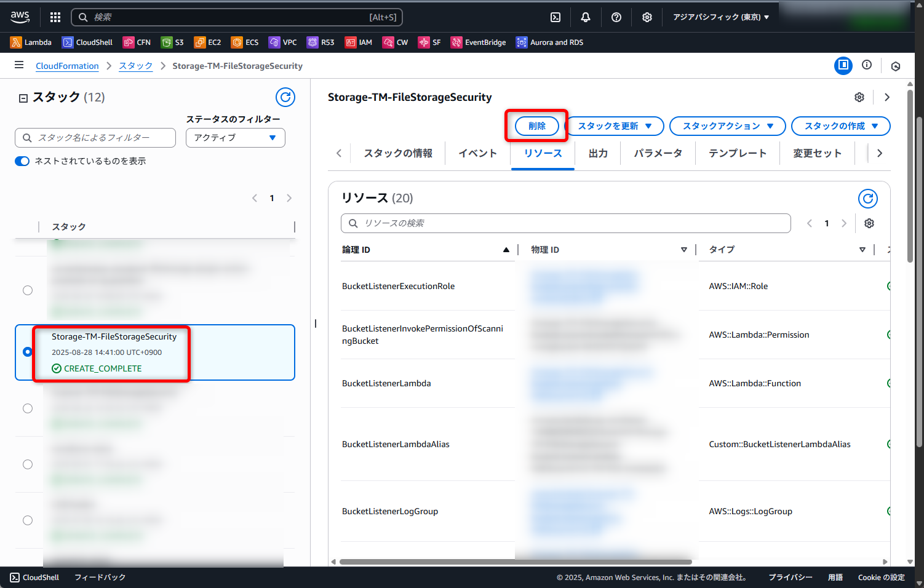Open the 変更セット tab
The height and width of the screenshot is (588, 924).
[817, 153]
